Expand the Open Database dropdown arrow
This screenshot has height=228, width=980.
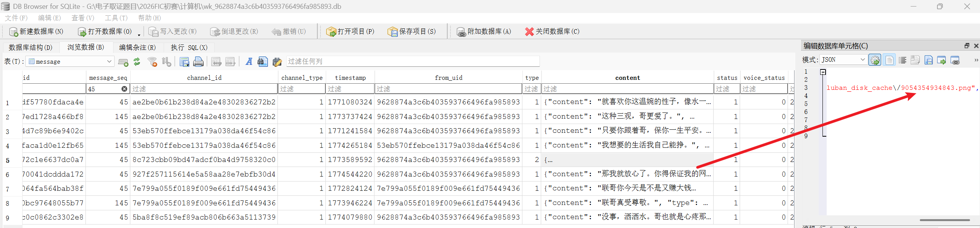[139, 35]
